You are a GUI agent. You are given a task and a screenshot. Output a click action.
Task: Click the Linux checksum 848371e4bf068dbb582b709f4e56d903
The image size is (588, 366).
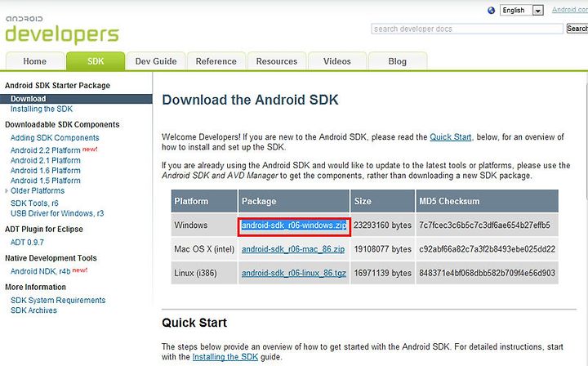(487, 274)
